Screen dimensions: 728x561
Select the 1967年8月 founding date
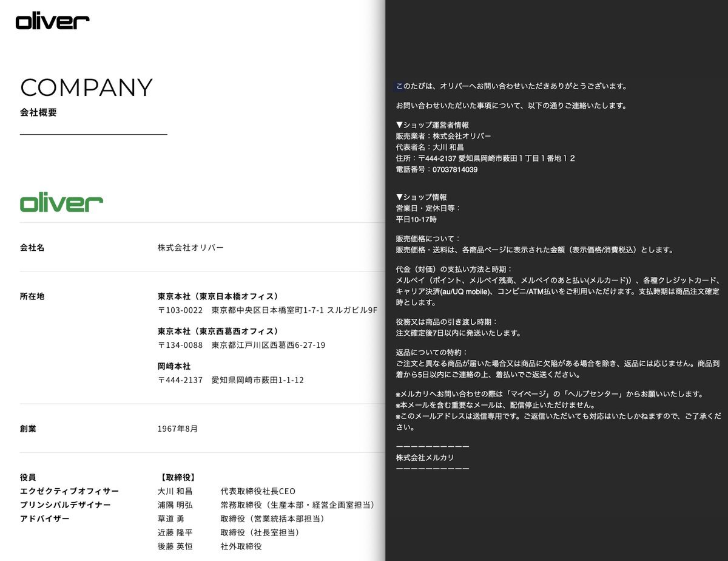[x=178, y=429]
